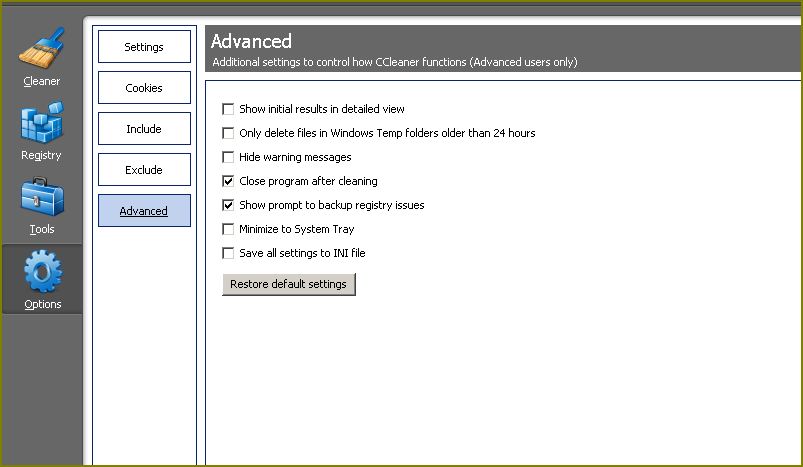Tick Only delete Temp files older than 24 hours

tap(228, 133)
